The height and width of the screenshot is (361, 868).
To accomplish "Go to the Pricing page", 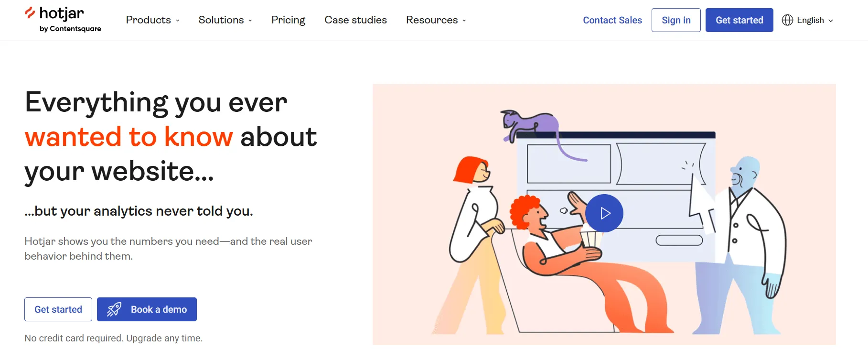I will click(x=288, y=20).
